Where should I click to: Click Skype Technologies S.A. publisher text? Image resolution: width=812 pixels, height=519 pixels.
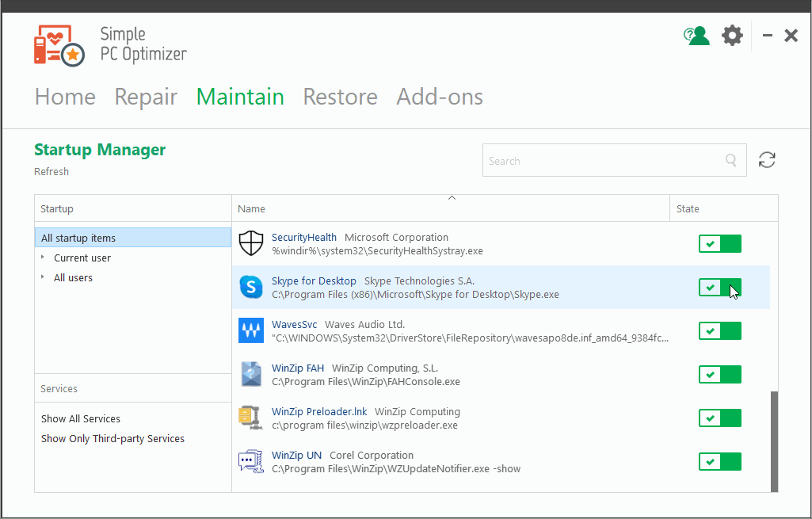tap(419, 280)
